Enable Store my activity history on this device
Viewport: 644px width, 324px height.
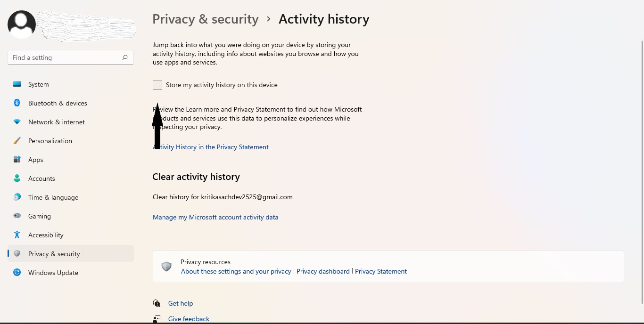pyautogui.click(x=157, y=85)
